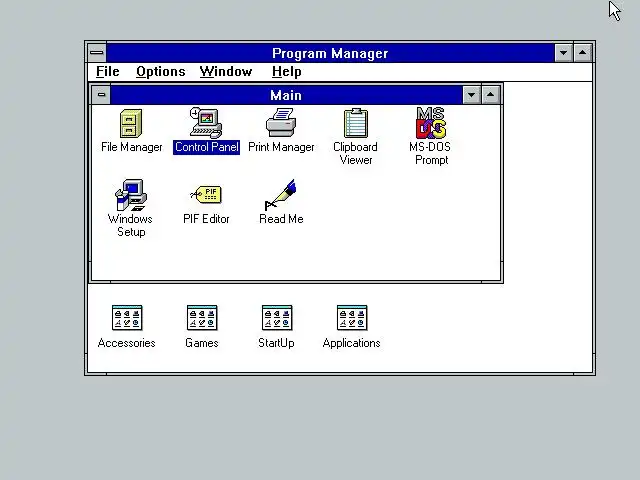
Task: Minimize the Program Manager window
Action: click(564, 53)
